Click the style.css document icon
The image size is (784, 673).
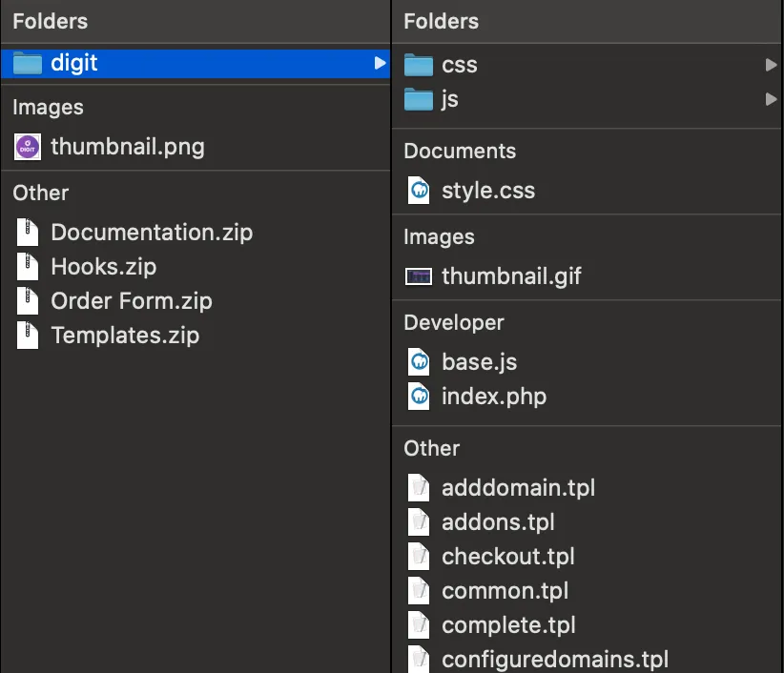[x=419, y=191]
